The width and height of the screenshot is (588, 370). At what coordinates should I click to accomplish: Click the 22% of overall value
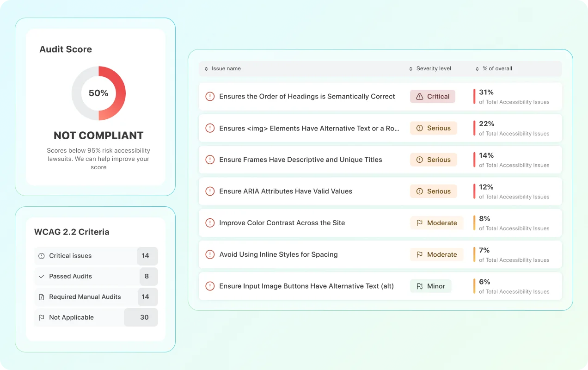point(487,124)
